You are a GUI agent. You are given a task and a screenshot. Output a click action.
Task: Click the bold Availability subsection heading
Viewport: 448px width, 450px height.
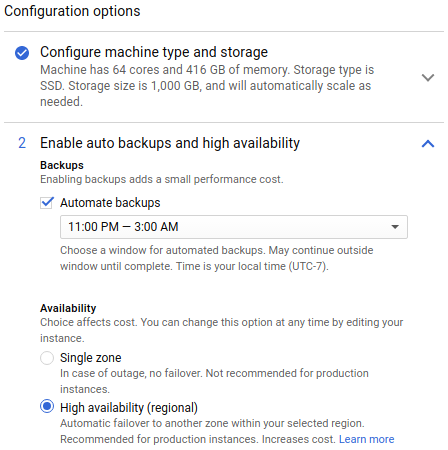[68, 308]
